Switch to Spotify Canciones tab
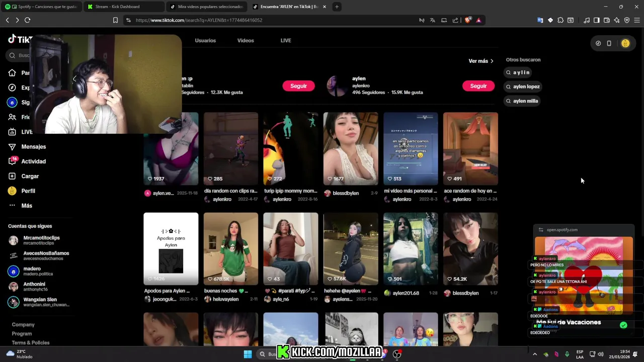Viewport: 644px width, 362px height. [x=41, y=7]
